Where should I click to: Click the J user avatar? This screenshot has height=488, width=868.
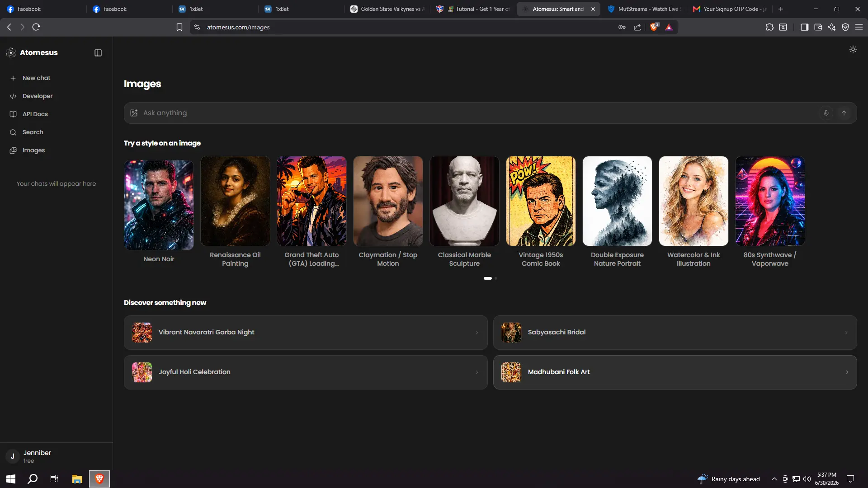point(13,456)
